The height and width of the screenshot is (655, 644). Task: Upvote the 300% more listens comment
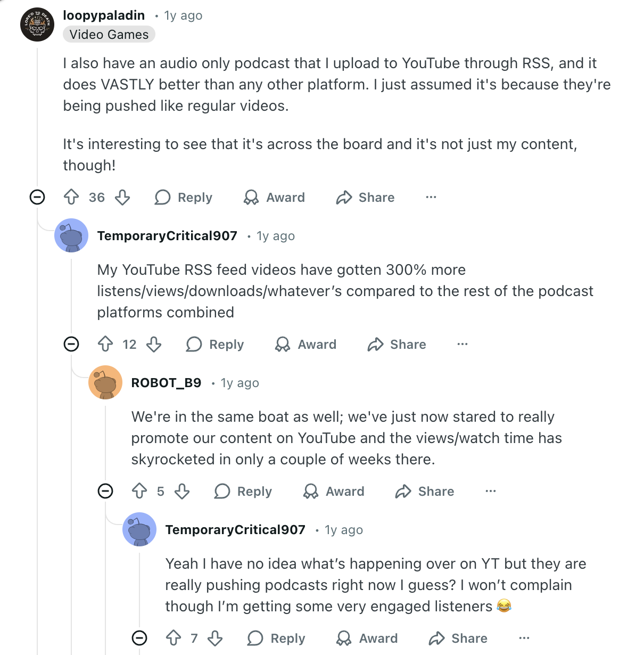tap(105, 345)
